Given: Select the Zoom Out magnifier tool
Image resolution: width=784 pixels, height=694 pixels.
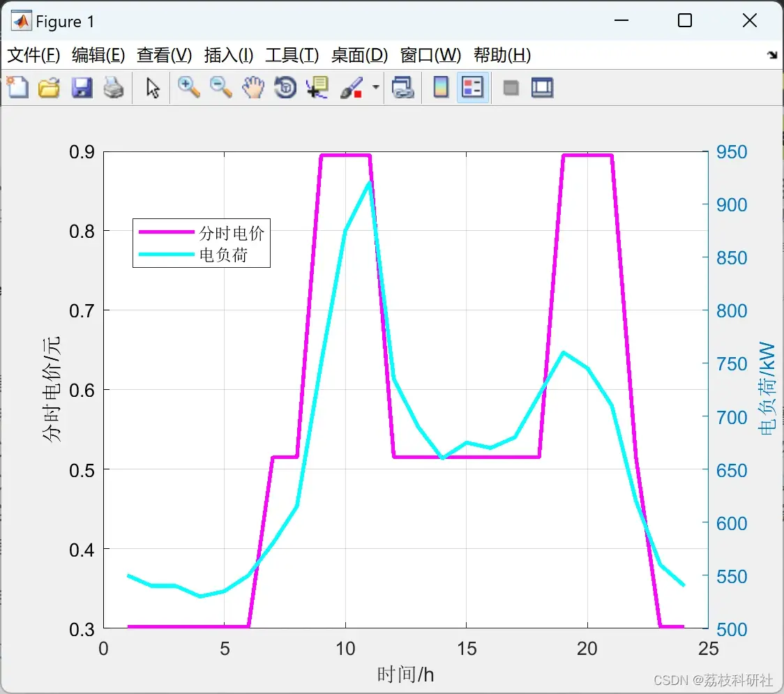Looking at the screenshot, I should [x=220, y=87].
